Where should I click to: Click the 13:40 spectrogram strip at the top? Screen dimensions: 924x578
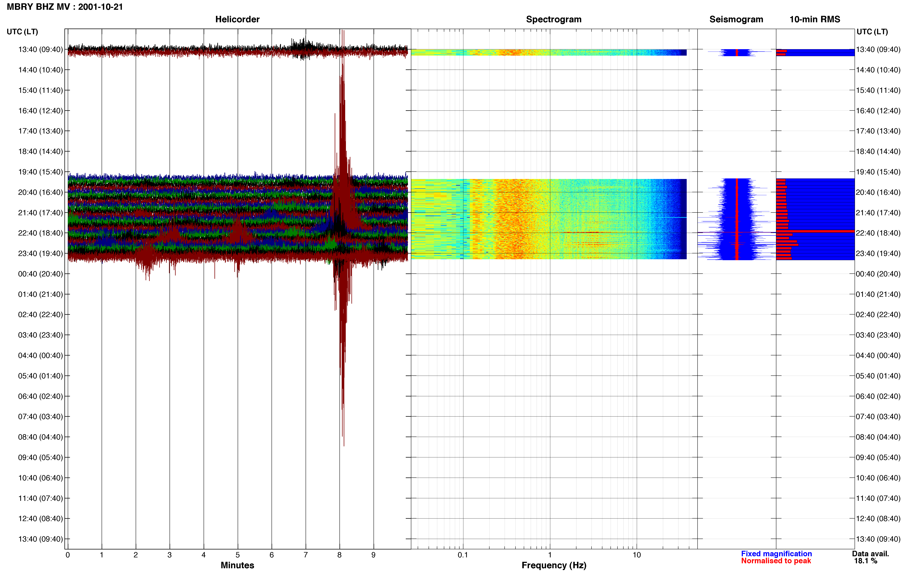tap(549, 52)
